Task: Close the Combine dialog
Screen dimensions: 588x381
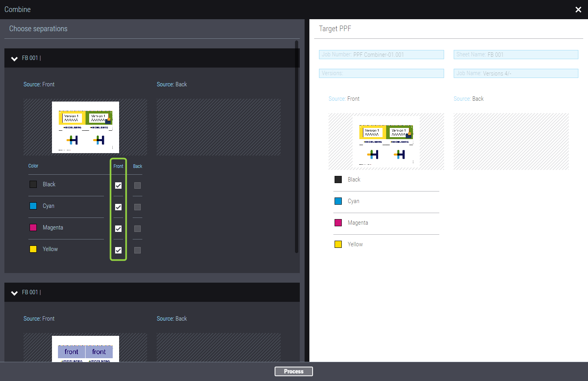Action: pyautogui.click(x=578, y=10)
